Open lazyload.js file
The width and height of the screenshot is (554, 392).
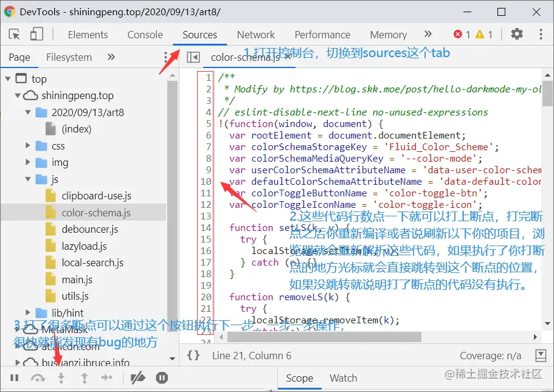(x=84, y=246)
